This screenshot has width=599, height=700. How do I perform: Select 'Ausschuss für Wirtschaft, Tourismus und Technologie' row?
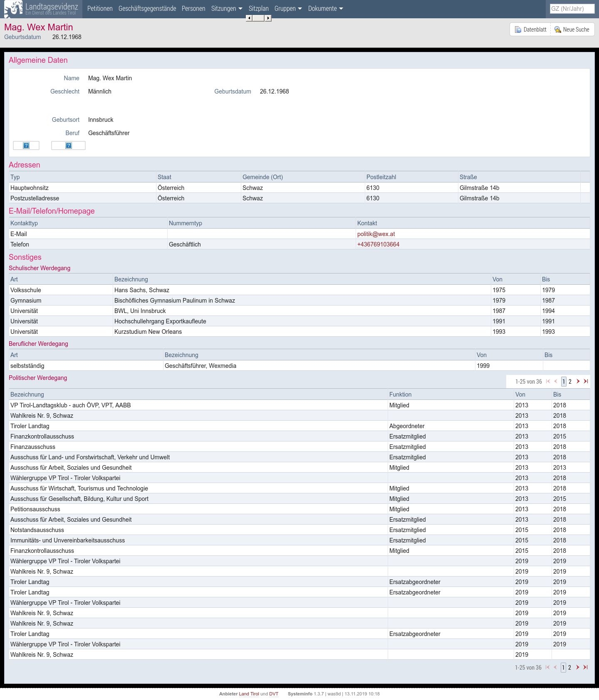299,488
